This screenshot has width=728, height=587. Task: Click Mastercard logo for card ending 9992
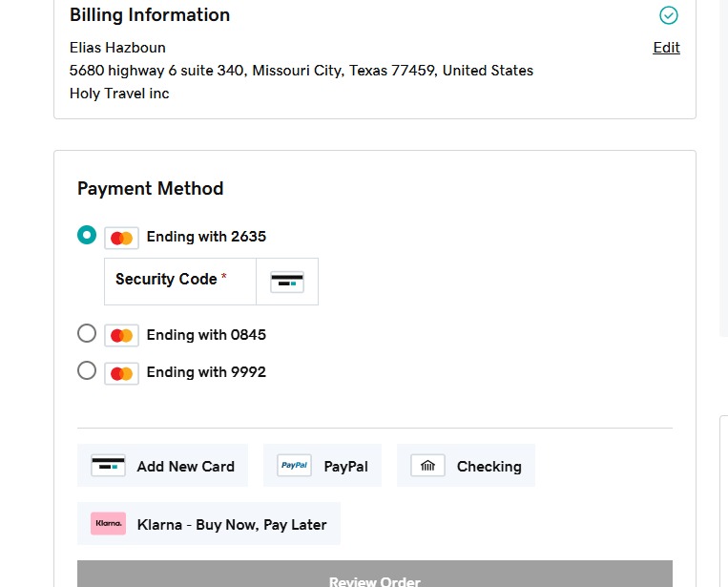point(121,373)
